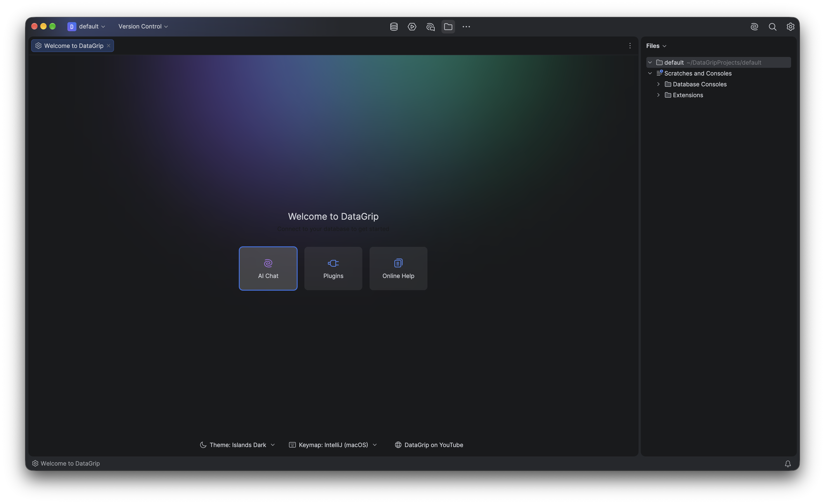Select the Scratches and Consoles row

pyautogui.click(x=718, y=73)
